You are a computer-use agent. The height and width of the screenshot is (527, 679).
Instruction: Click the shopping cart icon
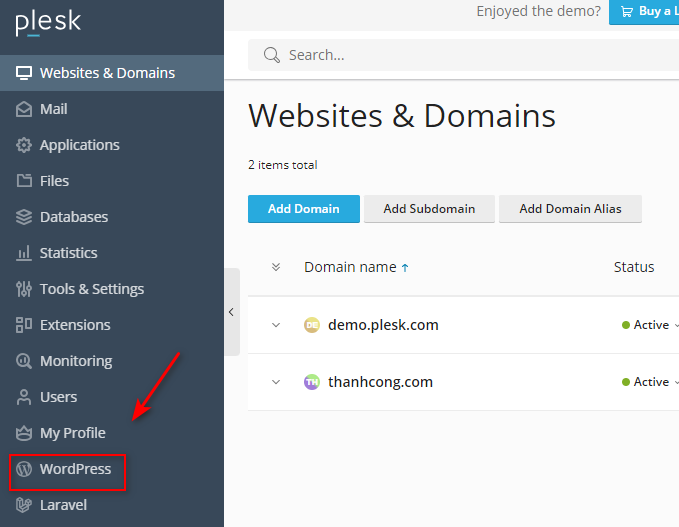[x=627, y=11]
